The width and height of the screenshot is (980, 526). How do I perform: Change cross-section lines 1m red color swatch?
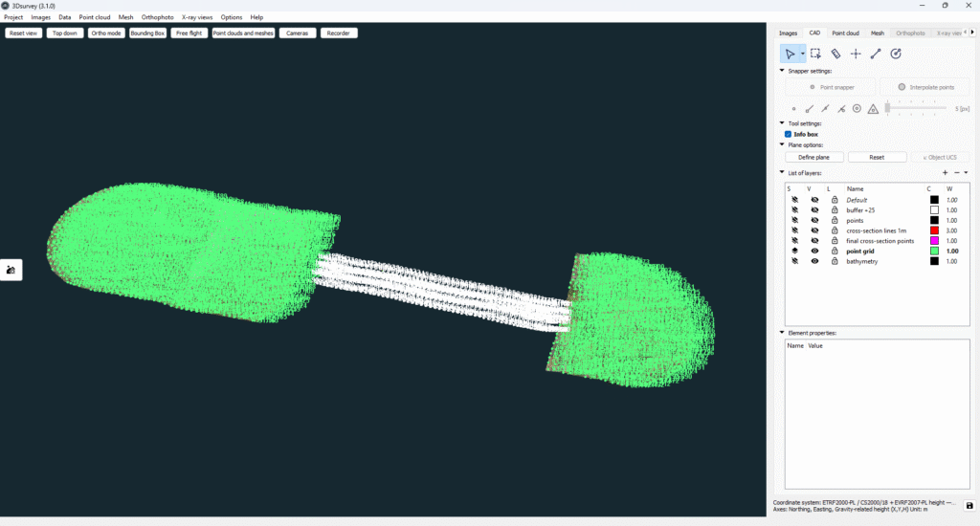point(934,230)
